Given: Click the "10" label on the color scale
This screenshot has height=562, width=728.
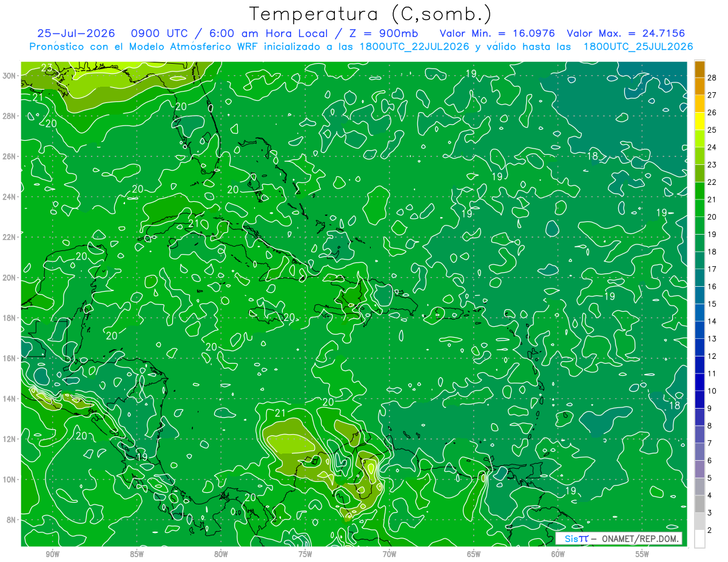Looking at the screenshot, I should pos(712,391).
